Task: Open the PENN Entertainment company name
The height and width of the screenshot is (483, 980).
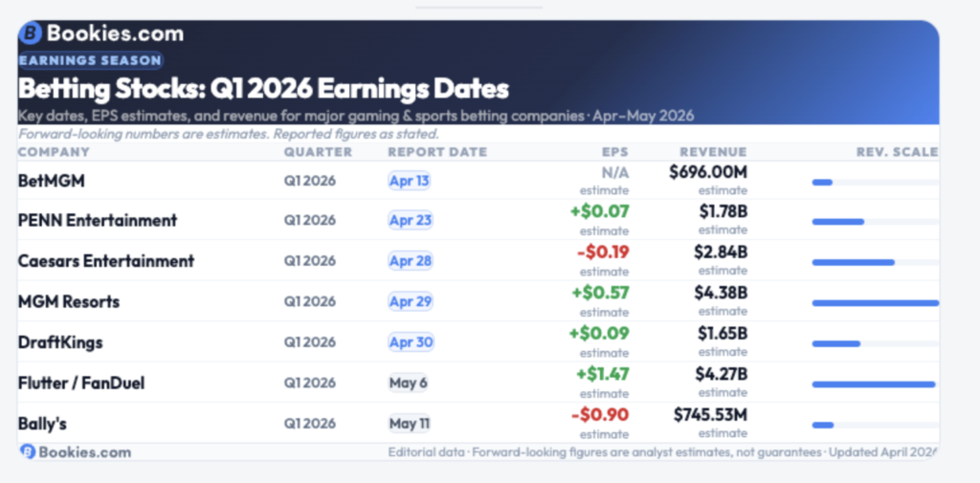Action: [98, 220]
